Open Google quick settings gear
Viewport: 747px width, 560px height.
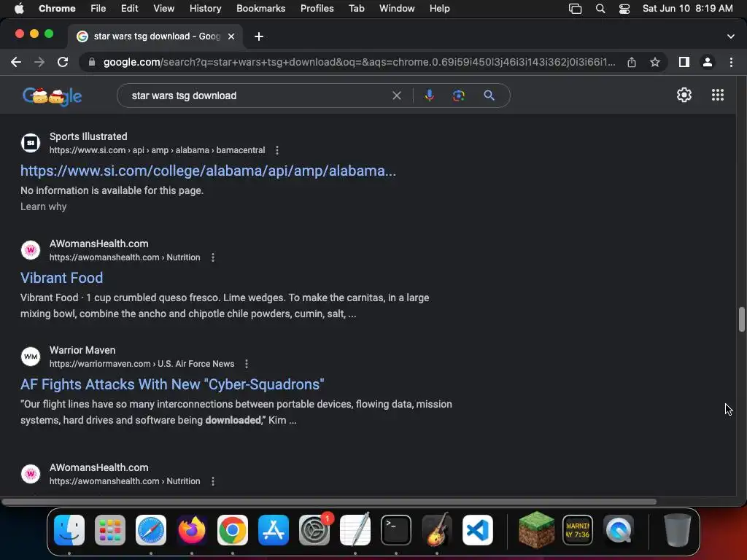pos(684,95)
